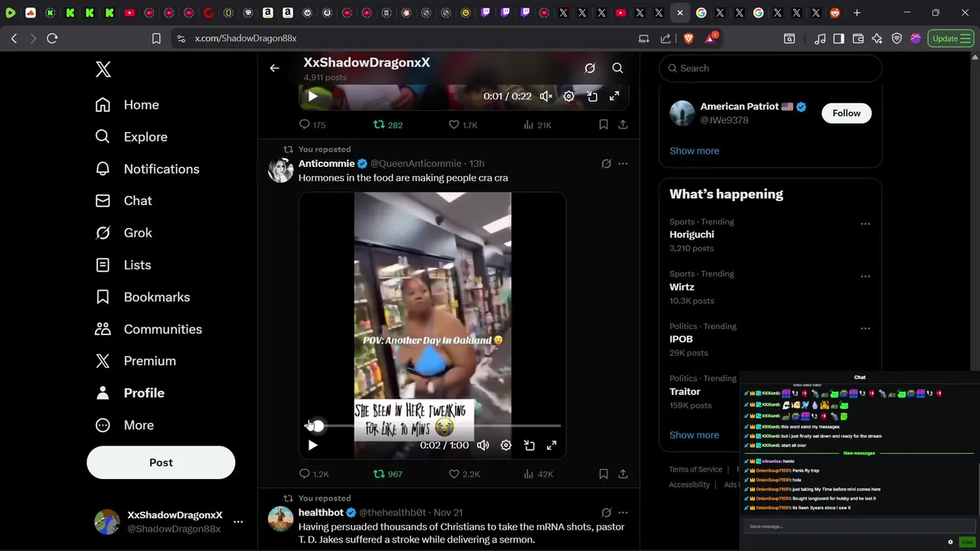Play the top 0:22 video
The height and width of the screenshot is (551, 980).
(x=312, y=96)
